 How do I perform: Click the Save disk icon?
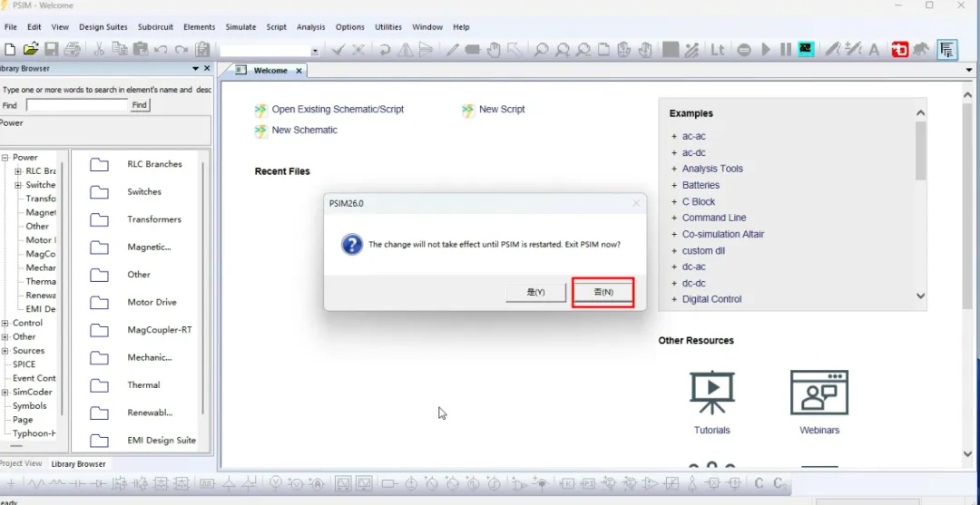coord(51,49)
